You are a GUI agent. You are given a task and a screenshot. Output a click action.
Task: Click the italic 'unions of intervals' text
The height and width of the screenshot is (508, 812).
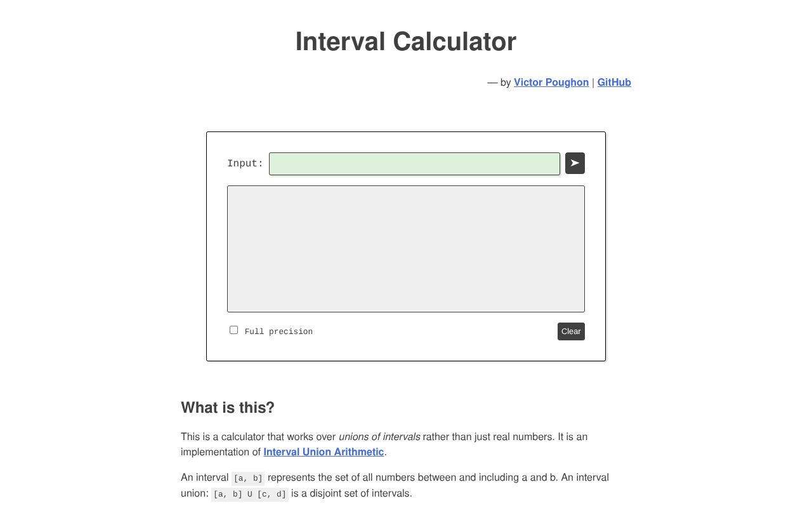click(379, 437)
